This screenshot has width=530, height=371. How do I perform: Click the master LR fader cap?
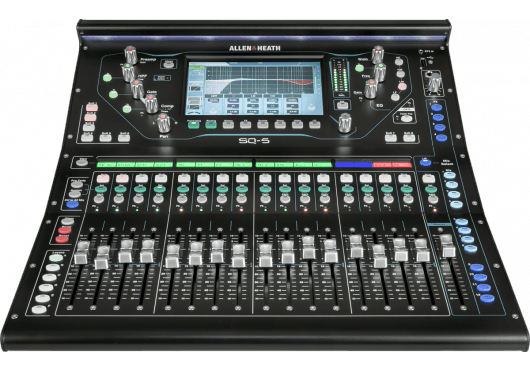[448, 246]
